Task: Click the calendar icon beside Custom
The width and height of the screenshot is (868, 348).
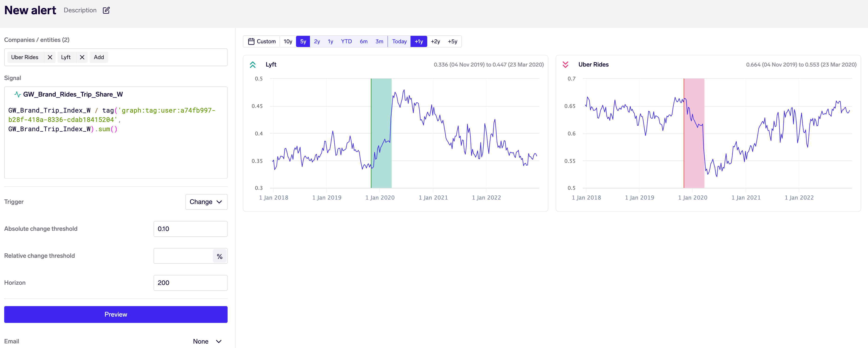Action: tap(251, 41)
